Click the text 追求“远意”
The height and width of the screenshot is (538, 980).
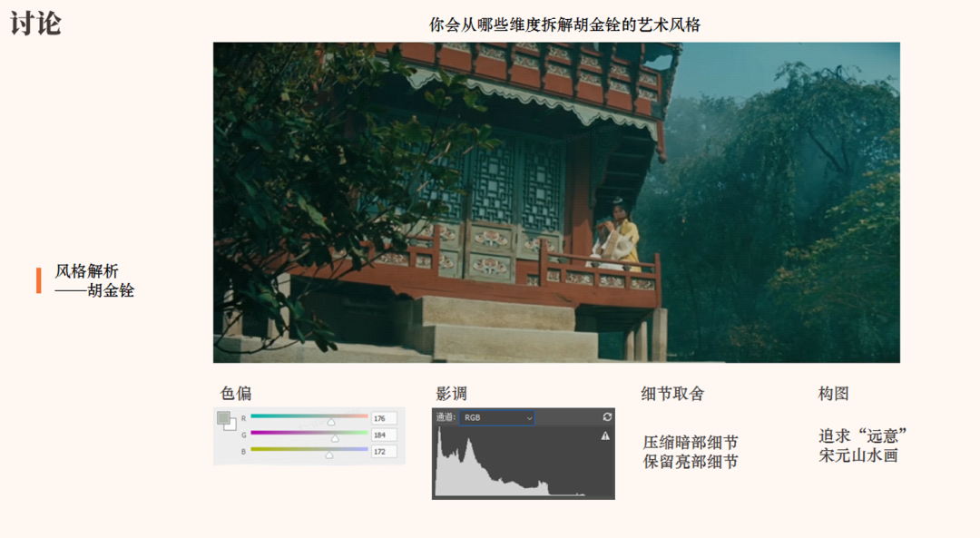click(x=863, y=435)
